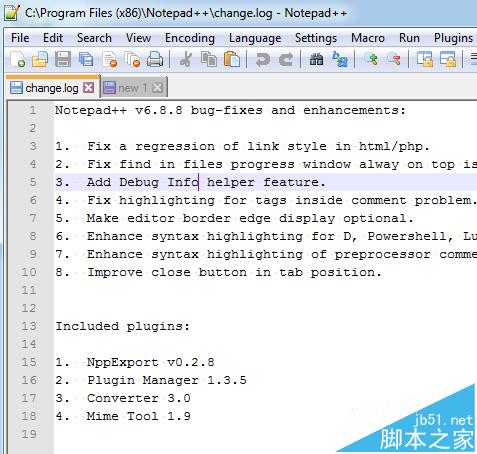The image size is (477, 454).
Task: Open the Edit menu
Action: click(x=53, y=38)
